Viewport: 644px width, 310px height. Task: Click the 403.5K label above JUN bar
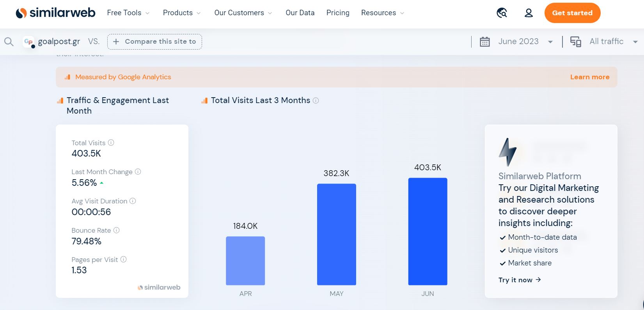[x=428, y=167]
